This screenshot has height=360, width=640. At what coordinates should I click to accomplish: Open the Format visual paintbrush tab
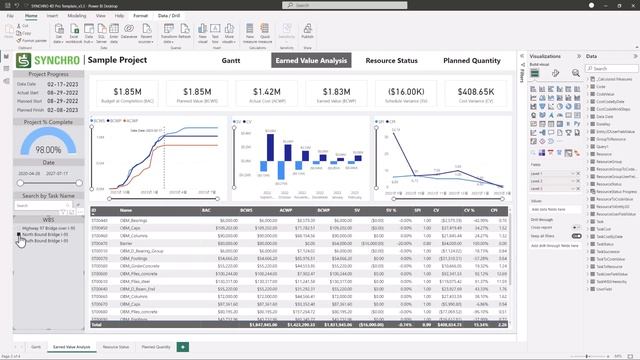555,73
